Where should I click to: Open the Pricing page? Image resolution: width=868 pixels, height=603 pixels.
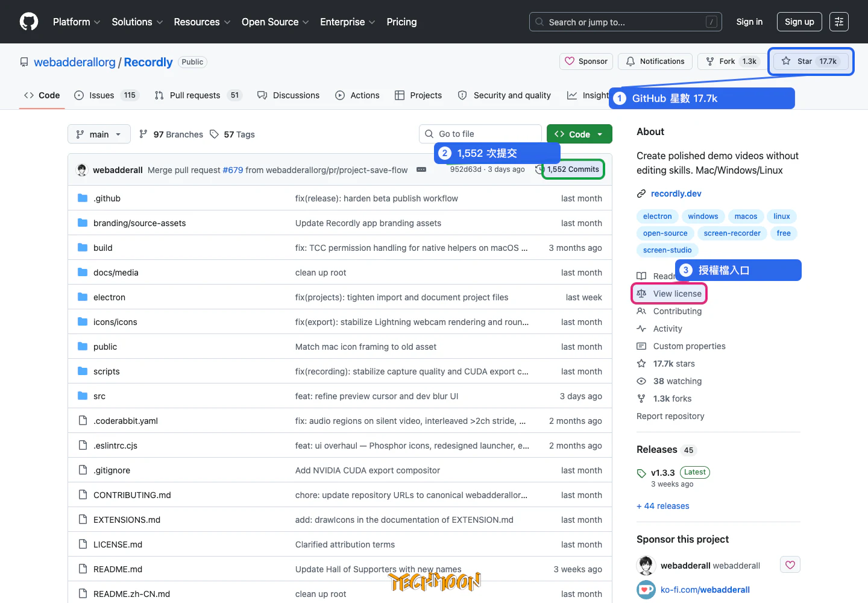pos(401,22)
